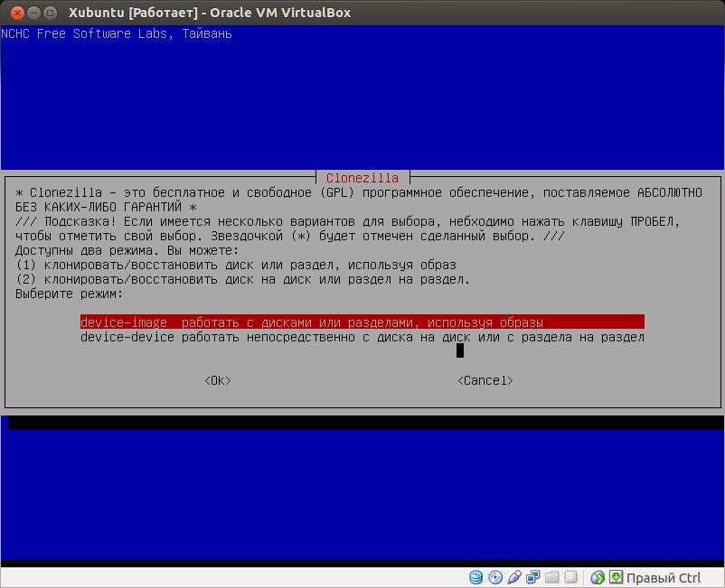
Task: Select the device-image mode option
Action: 362,322
